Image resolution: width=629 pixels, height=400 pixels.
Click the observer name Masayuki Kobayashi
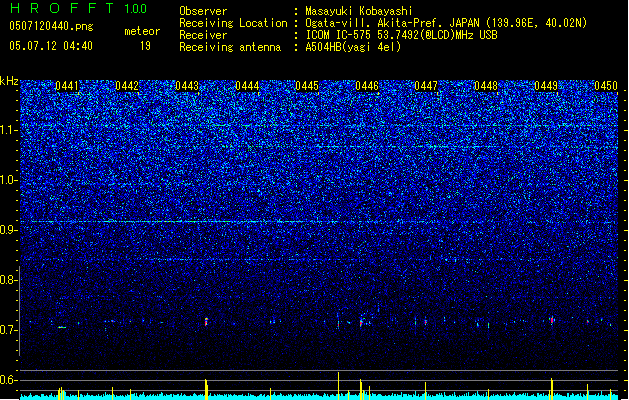point(358,11)
